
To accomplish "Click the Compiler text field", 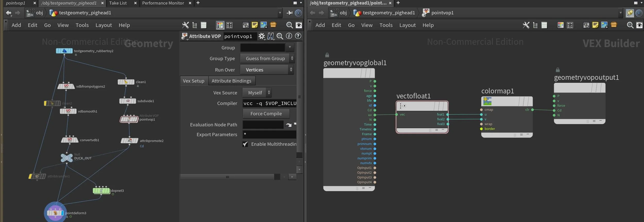I will click(x=269, y=103).
